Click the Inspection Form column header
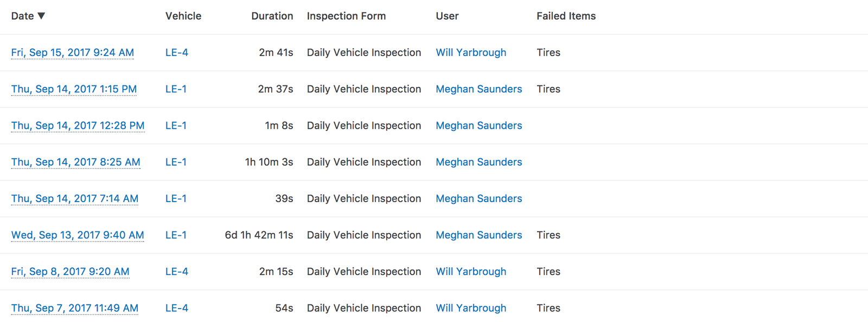Viewport: 868px width, 326px height. (x=346, y=16)
